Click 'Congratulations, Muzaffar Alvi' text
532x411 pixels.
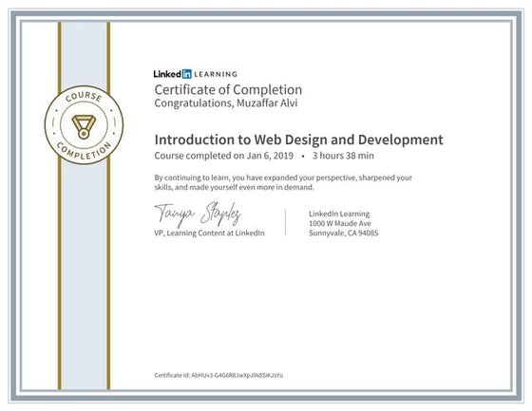(226, 103)
